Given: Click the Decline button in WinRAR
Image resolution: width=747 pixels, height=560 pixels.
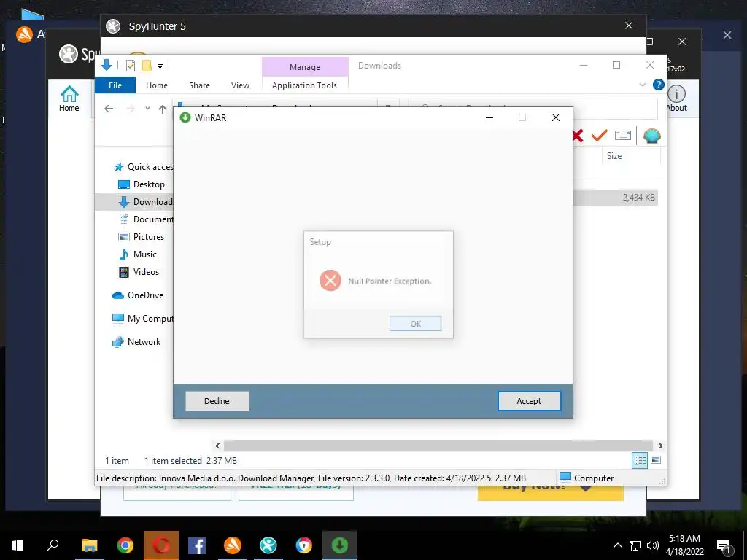Looking at the screenshot, I should click(217, 401).
